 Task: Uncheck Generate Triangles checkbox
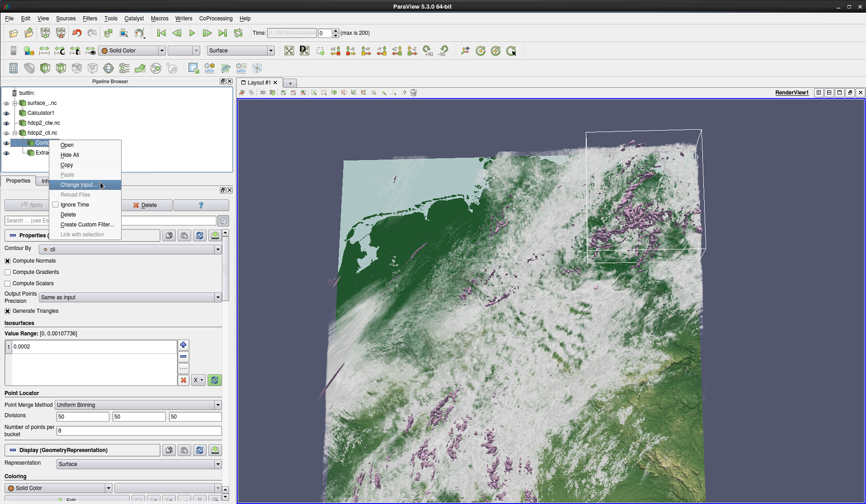point(8,311)
